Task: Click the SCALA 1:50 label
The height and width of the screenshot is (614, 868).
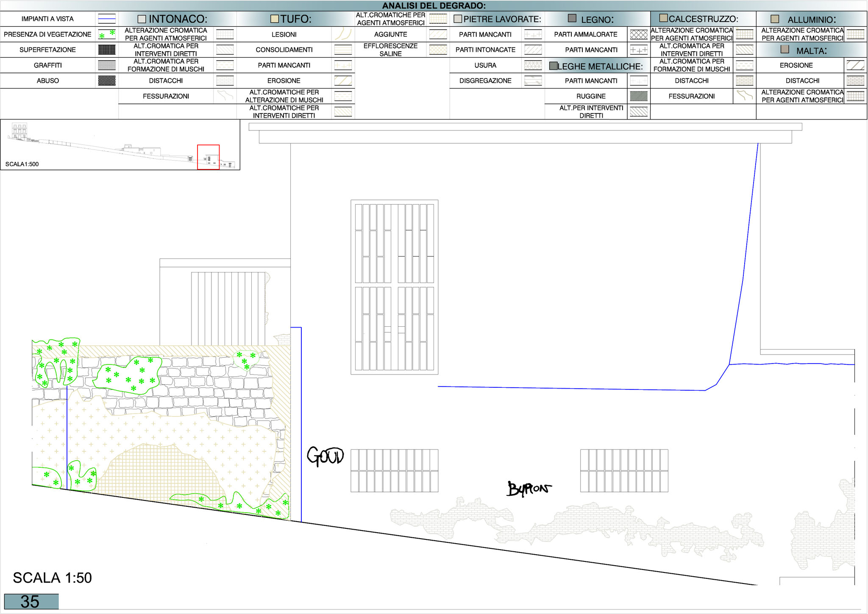Action: coord(52,578)
